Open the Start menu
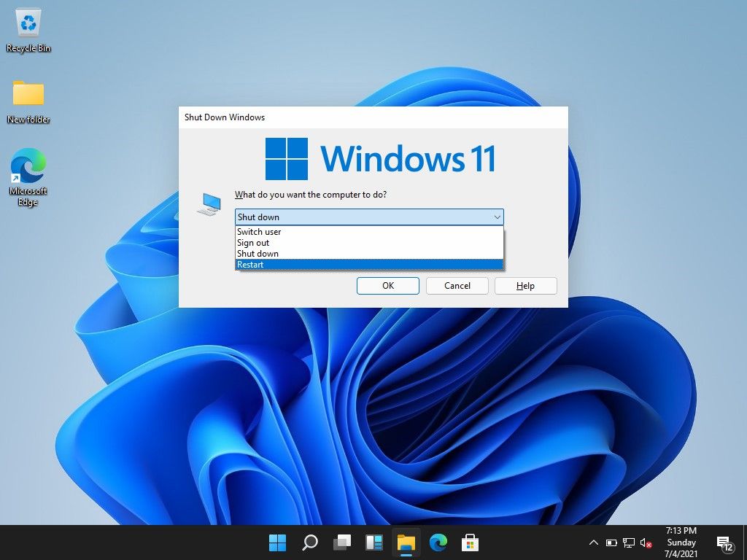The height and width of the screenshot is (560, 747). [277, 542]
